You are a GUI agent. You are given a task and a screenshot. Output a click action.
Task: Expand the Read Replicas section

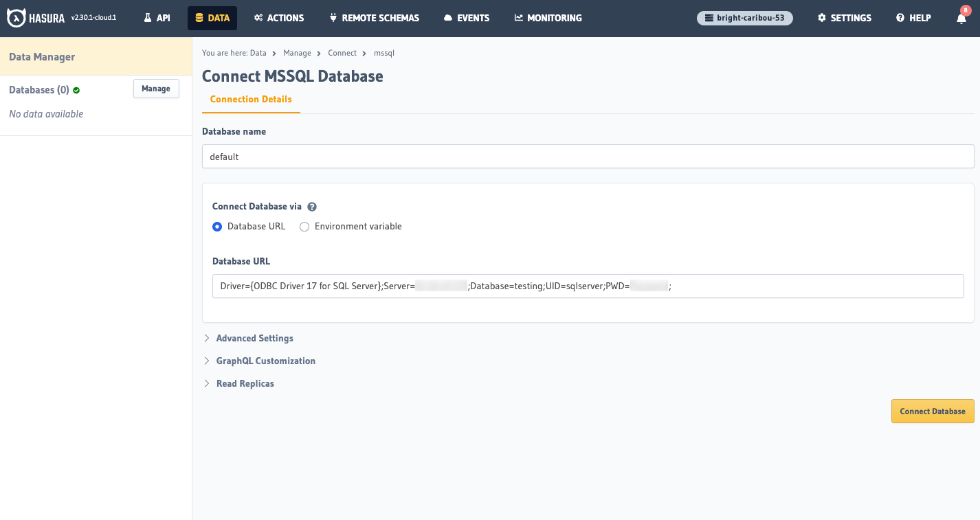tap(239, 384)
